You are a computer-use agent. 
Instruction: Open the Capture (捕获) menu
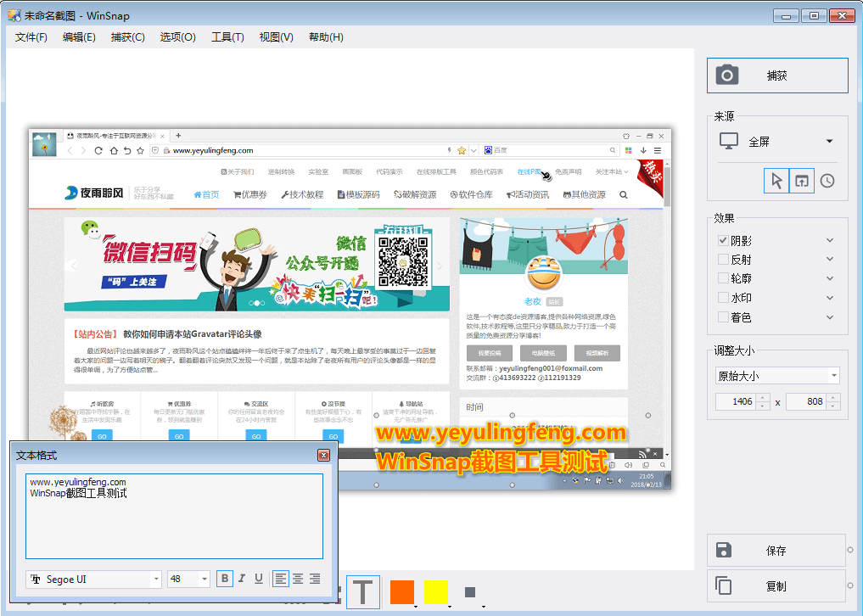pyautogui.click(x=127, y=36)
